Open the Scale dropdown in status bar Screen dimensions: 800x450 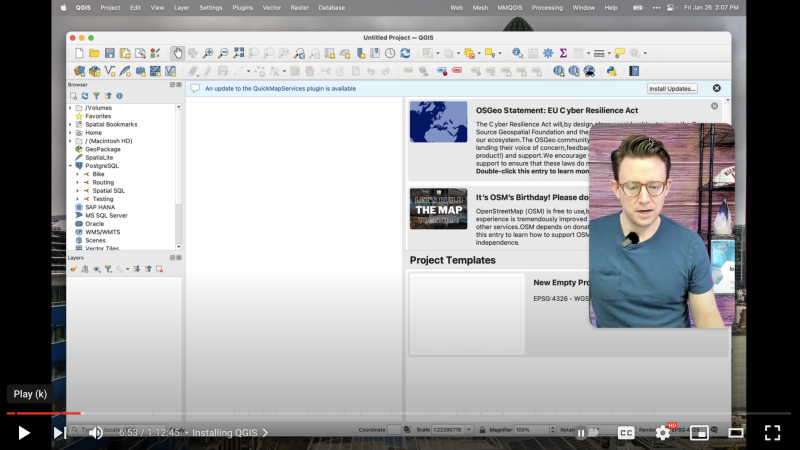(x=469, y=430)
